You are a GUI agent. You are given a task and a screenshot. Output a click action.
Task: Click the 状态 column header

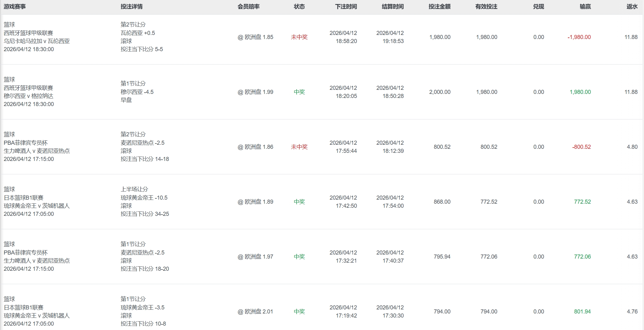point(299,7)
